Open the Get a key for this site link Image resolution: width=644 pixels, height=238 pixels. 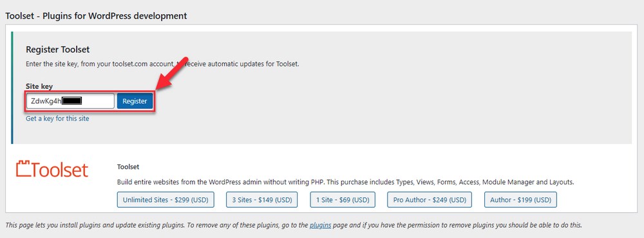tap(57, 119)
